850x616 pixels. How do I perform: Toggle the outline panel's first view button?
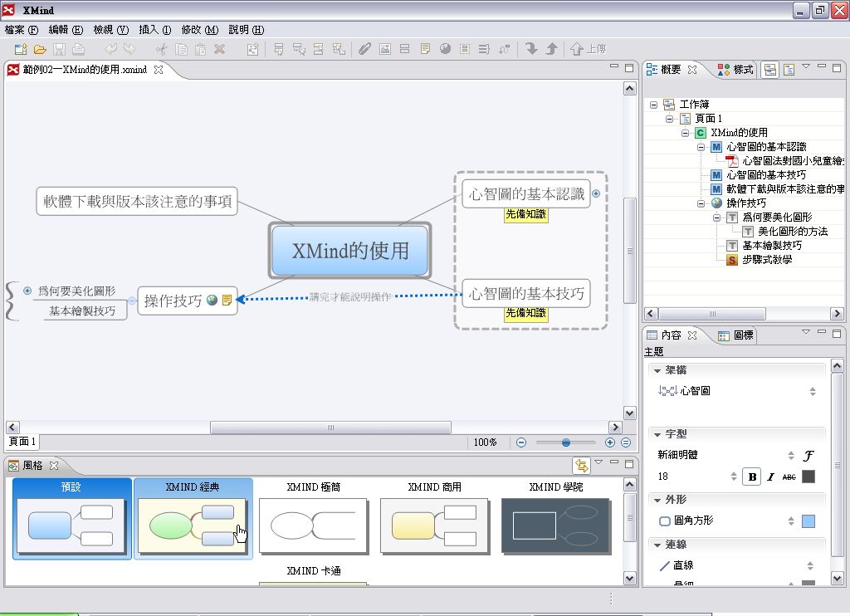click(x=770, y=70)
